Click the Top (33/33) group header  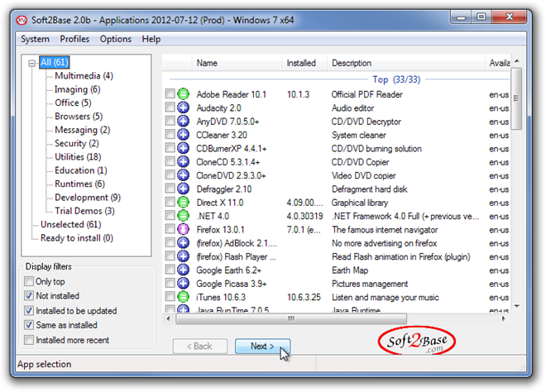point(396,79)
